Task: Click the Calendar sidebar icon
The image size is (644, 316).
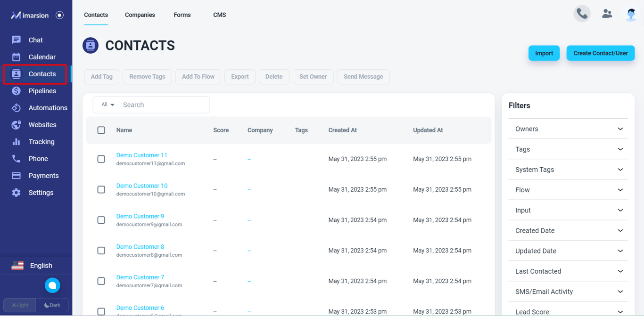Action: tap(16, 57)
